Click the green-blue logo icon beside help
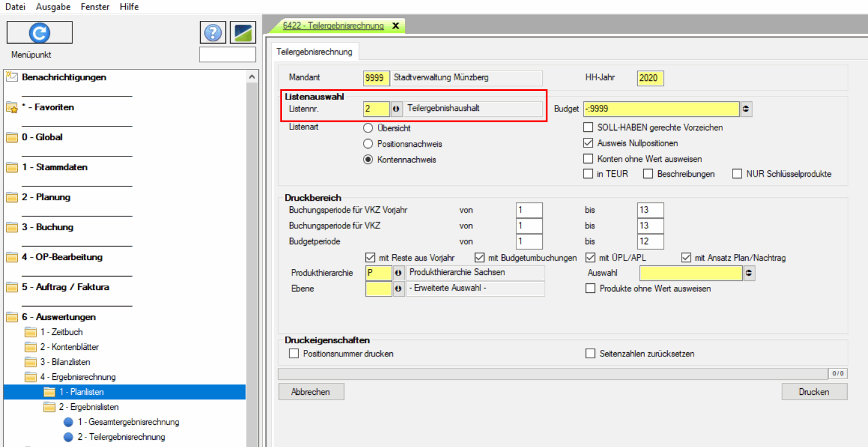The width and height of the screenshot is (868, 447). (243, 33)
